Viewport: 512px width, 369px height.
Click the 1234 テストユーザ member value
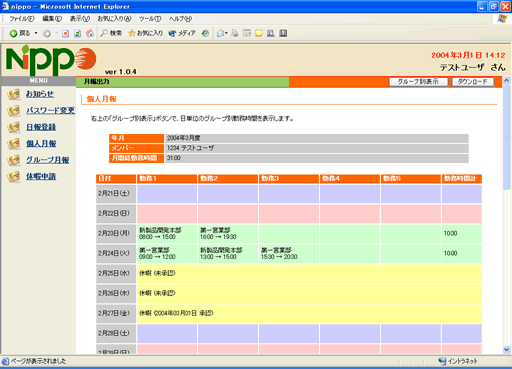point(316,148)
